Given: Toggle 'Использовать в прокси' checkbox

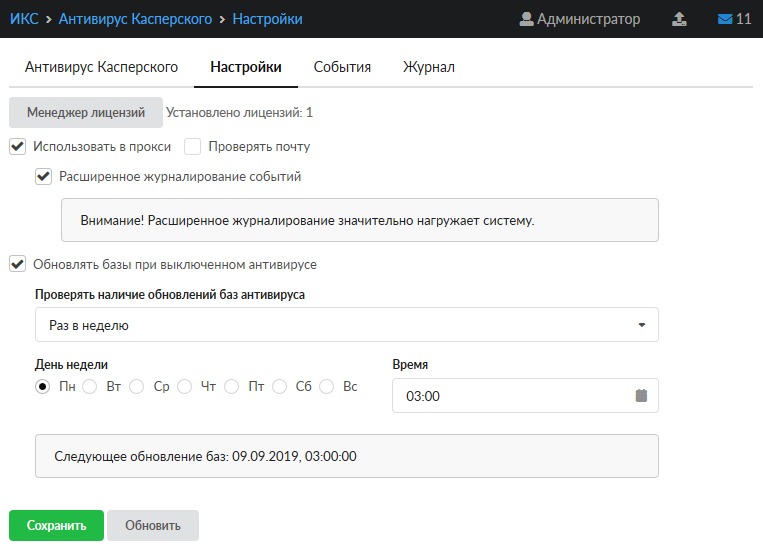Looking at the screenshot, I should (17, 146).
